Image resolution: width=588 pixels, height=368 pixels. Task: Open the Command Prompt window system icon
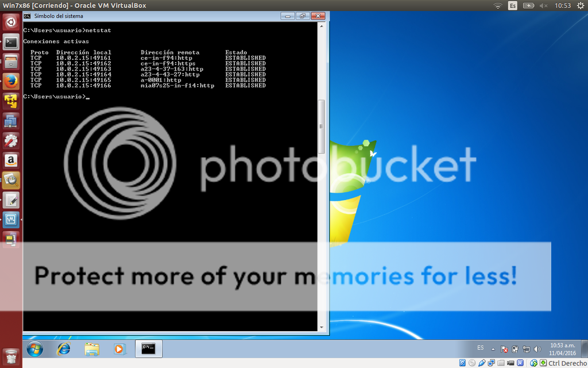(27, 16)
